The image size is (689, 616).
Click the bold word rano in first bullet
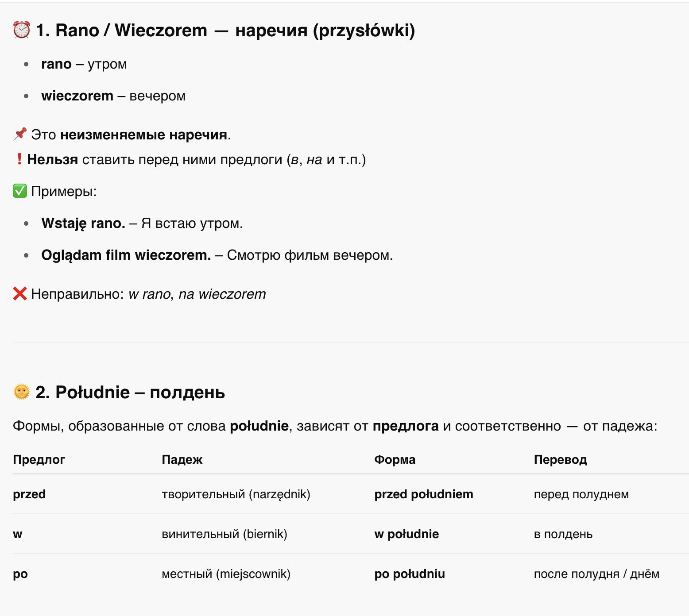56,64
